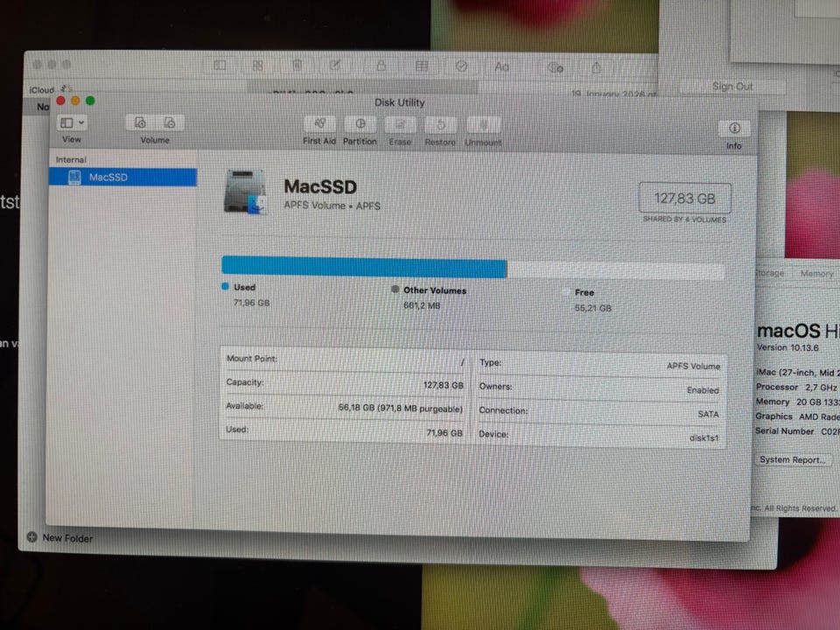Click the Mount Point row
The image size is (840, 630).
pyautogui.click(x=345, y=360)
